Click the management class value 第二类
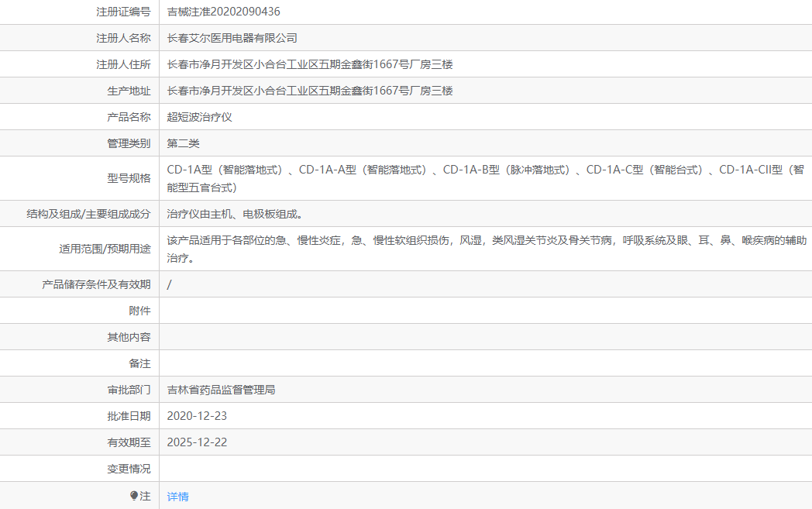The image size is (812, 509). tap(183, 143)
